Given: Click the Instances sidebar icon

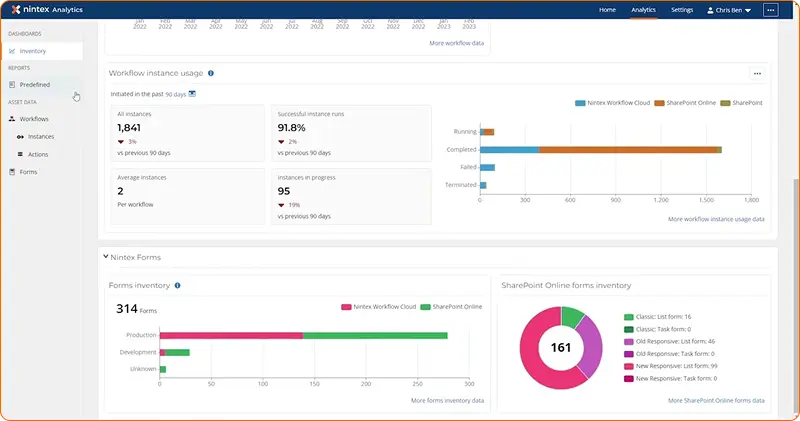Looking at the screenshot, I should click(20, 137).
